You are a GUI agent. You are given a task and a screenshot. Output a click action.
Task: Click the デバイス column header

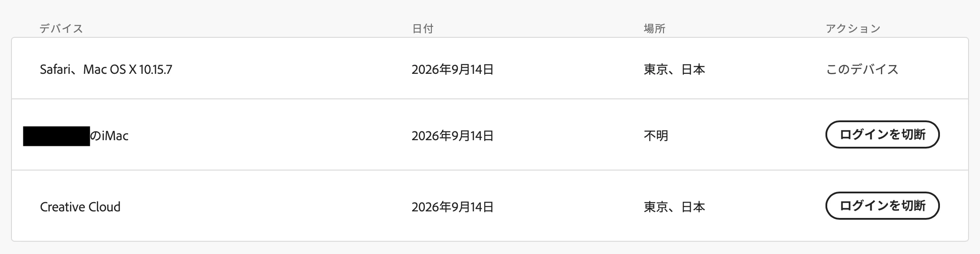tap(61, 29)
